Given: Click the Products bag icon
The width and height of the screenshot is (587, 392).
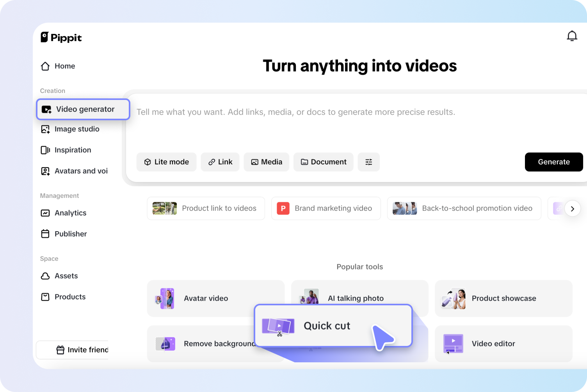Looking at the screenshot, I should pos(45,297).
